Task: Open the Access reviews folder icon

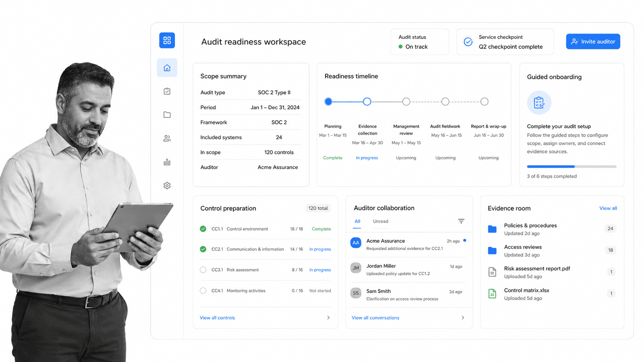Action: tap(492, 250)
